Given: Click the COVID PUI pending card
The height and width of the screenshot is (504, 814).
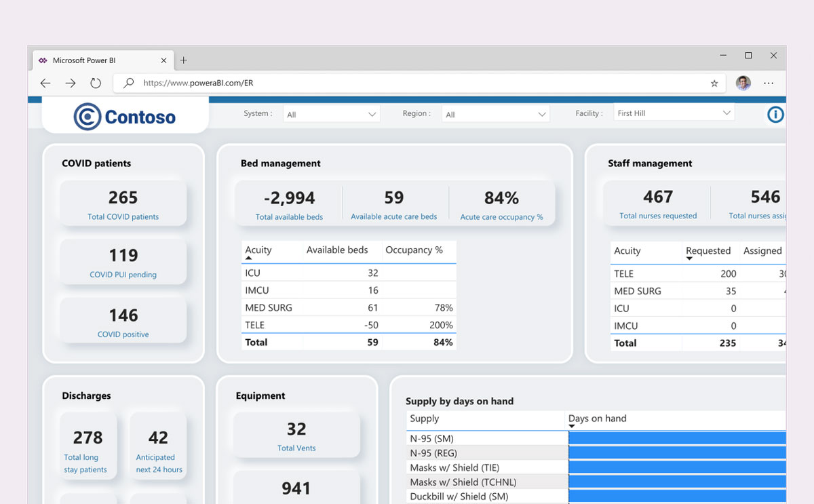Looking at the screenshot, I should tap(123, 261).
